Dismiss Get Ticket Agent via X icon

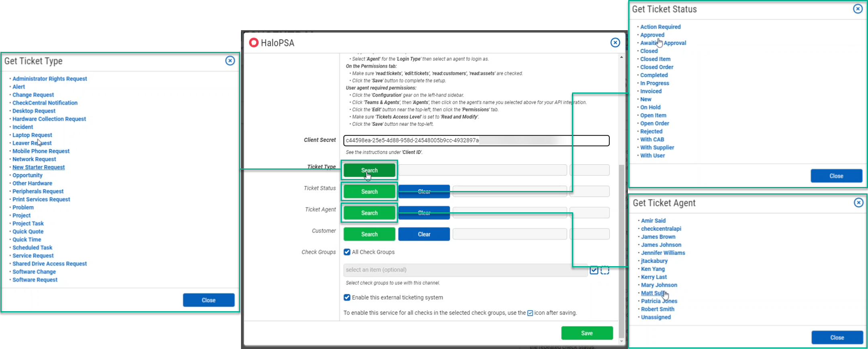(858, 203)
